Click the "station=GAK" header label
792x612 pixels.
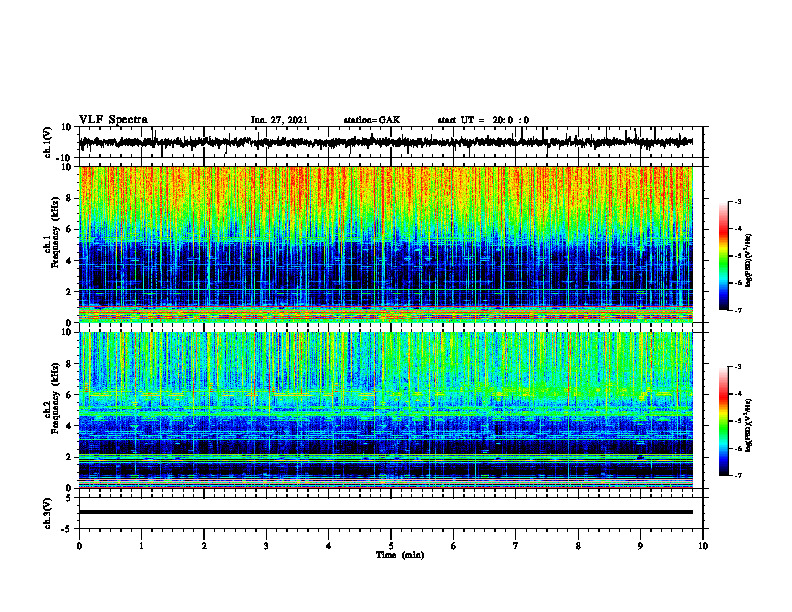tap(372, 120)
